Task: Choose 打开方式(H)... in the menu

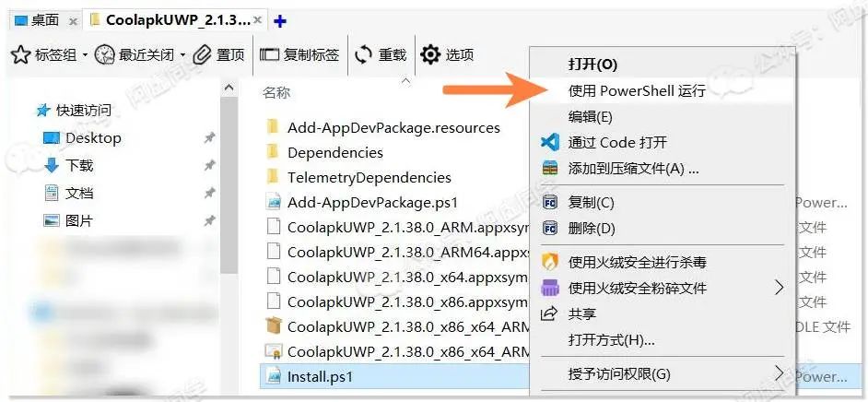Action: tap(612, 340)
